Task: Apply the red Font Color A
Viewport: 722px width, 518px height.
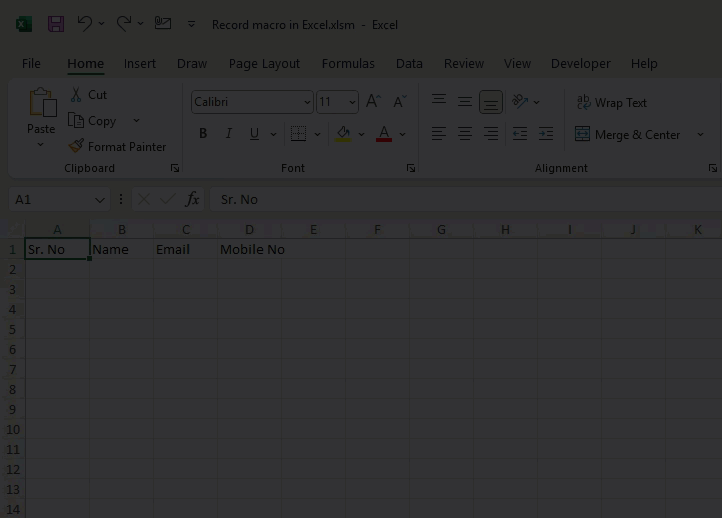Action: (x=384, y=134)
